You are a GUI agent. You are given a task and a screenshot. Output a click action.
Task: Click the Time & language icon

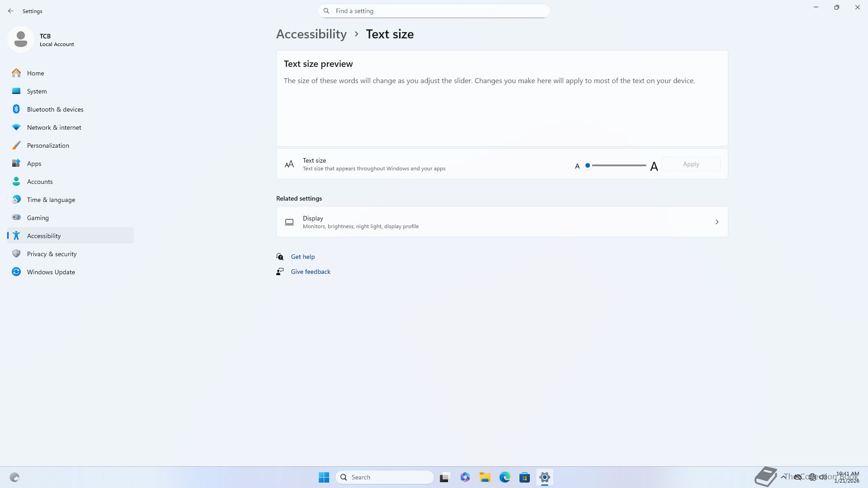(x=16, y=200)
